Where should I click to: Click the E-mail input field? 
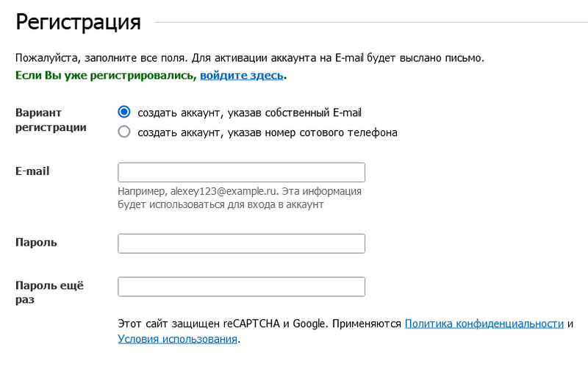point(241,172)
